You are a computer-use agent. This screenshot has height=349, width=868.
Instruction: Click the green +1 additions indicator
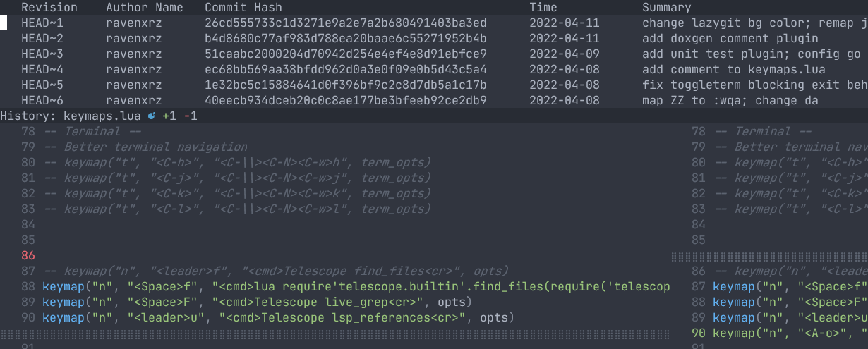point(169,116)
